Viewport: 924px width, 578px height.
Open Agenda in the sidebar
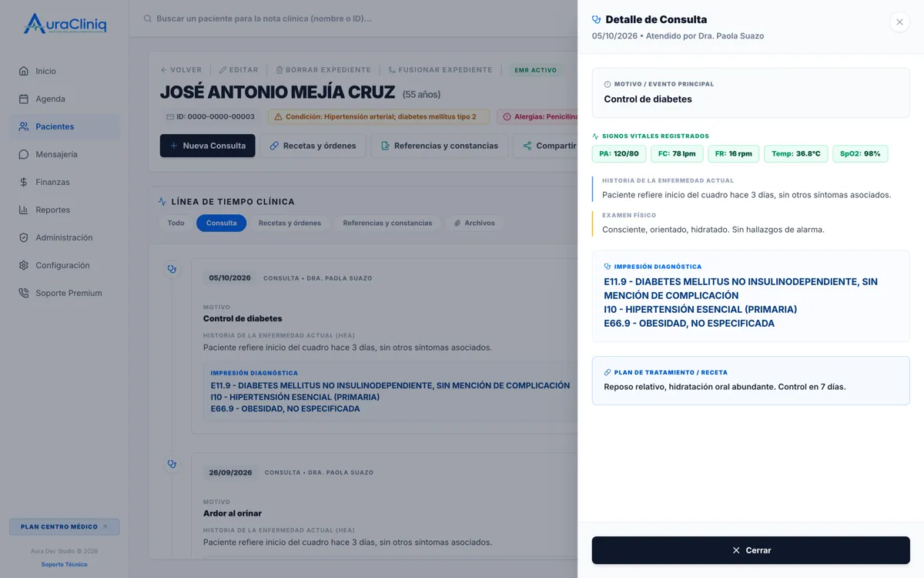point(65,99)
